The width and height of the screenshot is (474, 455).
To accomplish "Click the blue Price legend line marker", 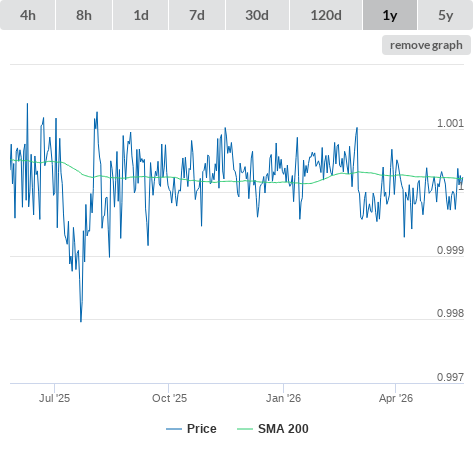I will 174,429.
